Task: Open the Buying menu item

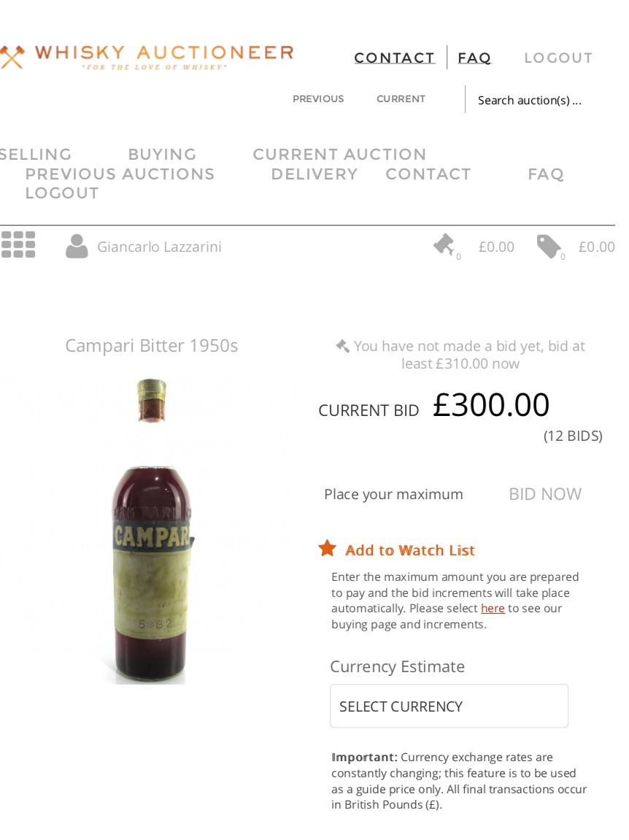Action: coord(162,155)
